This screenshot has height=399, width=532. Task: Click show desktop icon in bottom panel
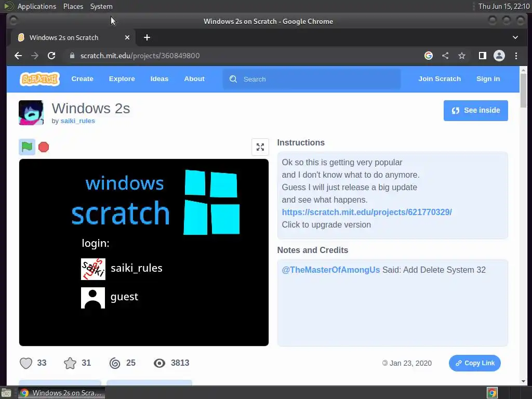pos(6,393)
